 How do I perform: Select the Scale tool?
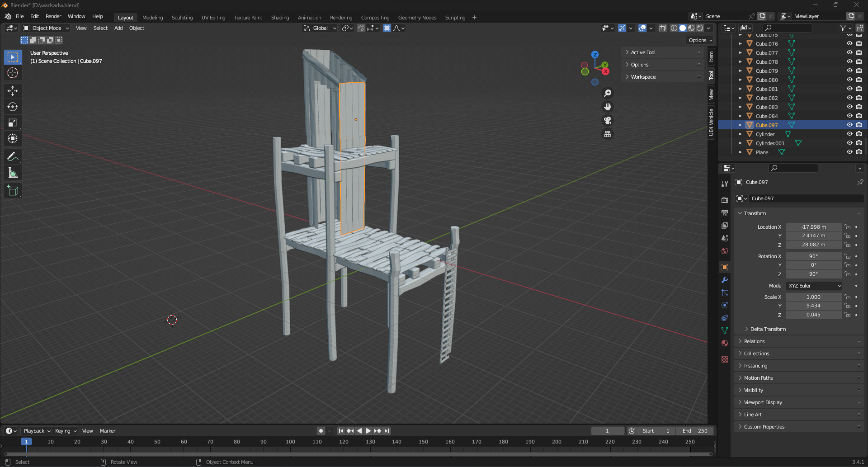click(x=13, y=123)
